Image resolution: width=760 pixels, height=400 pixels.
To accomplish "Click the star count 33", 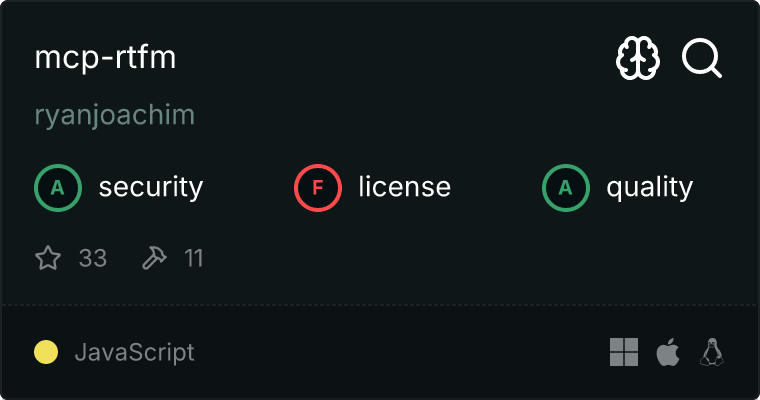I will [93, 259].
